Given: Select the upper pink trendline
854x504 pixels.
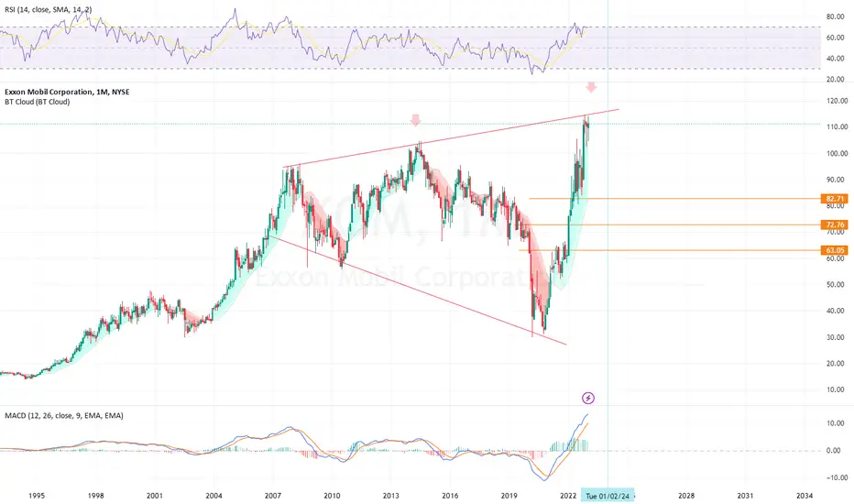Looking at the screenshot, I should coord(451,138).
